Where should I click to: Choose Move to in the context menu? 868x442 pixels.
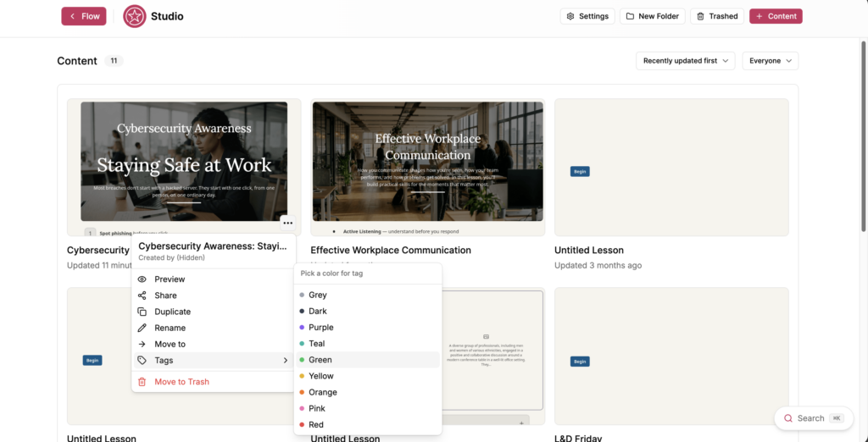click(x=214, y=344)
